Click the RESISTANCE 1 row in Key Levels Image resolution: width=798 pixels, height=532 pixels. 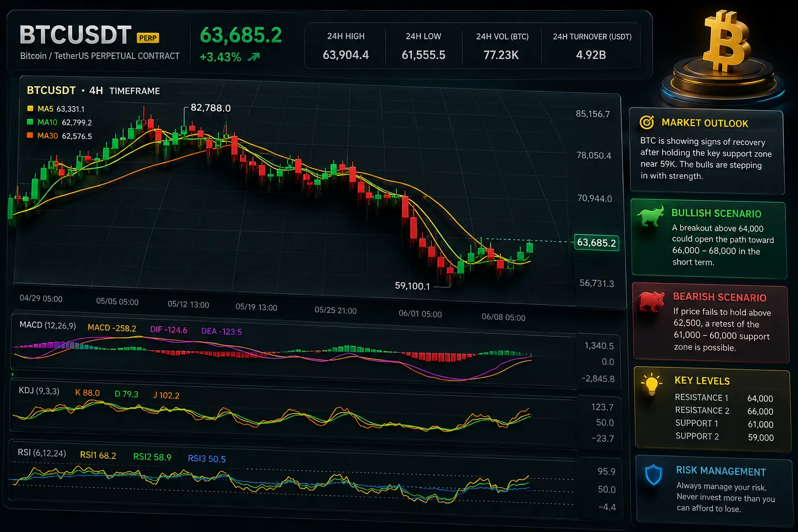[x=724, y=398]
